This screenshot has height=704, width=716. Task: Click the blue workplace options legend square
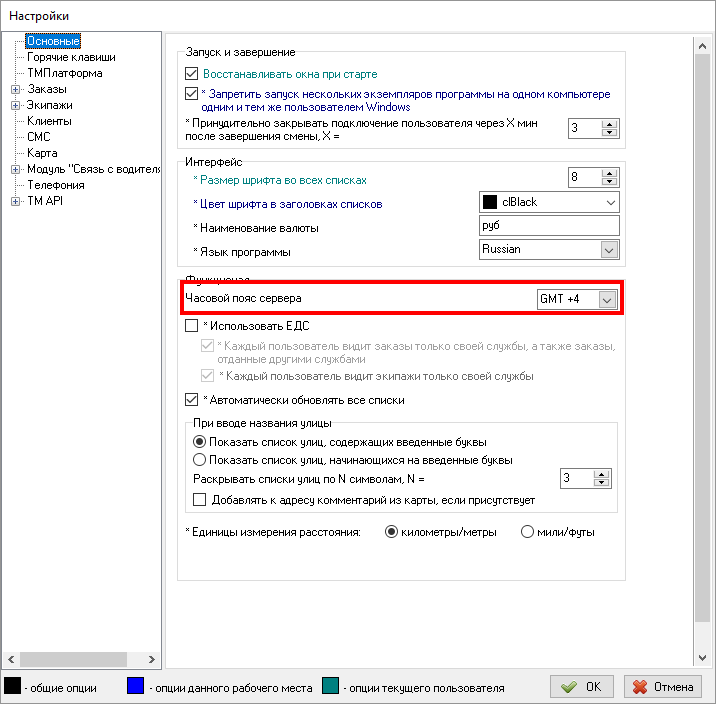(138, 687)
